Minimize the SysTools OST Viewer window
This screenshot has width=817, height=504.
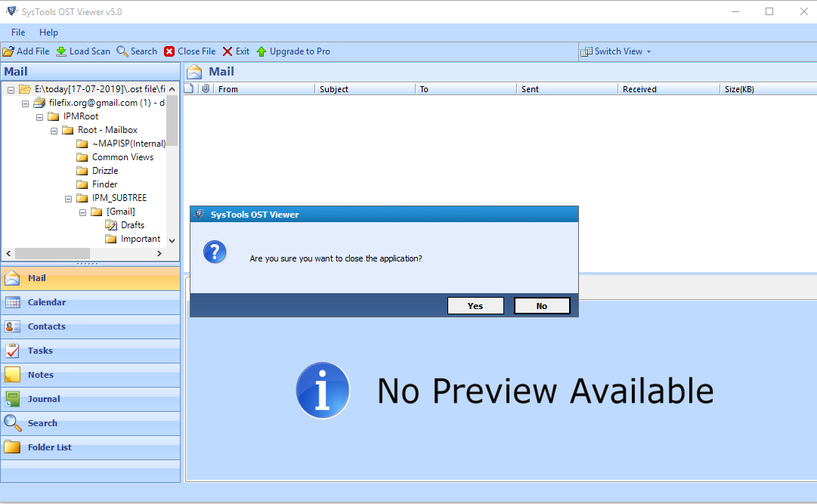pyautogui.click(x=735, y=11)
